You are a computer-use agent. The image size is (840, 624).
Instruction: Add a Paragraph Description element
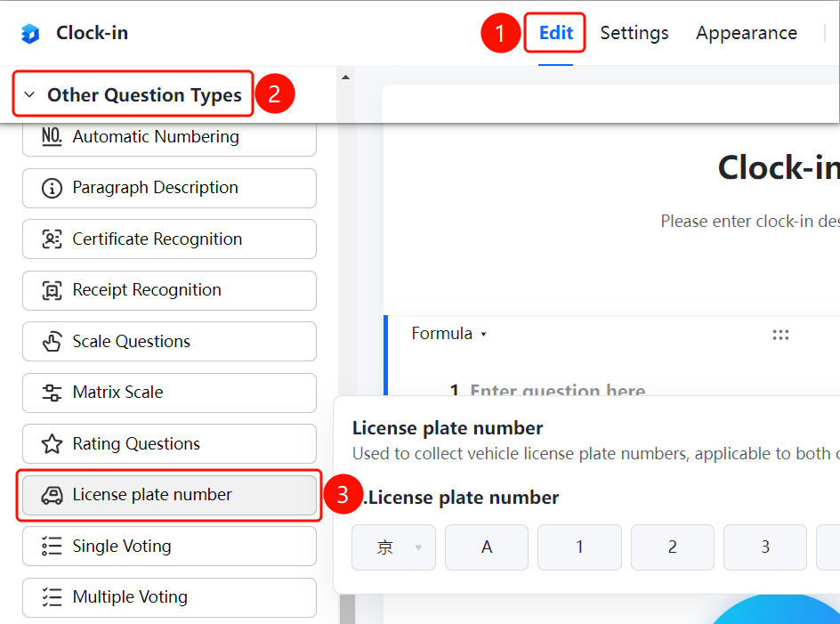click(x=169, y=188)
